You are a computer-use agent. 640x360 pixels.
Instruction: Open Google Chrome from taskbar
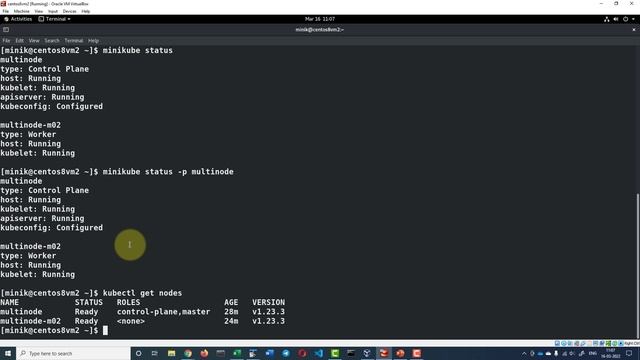coord(188,353)
